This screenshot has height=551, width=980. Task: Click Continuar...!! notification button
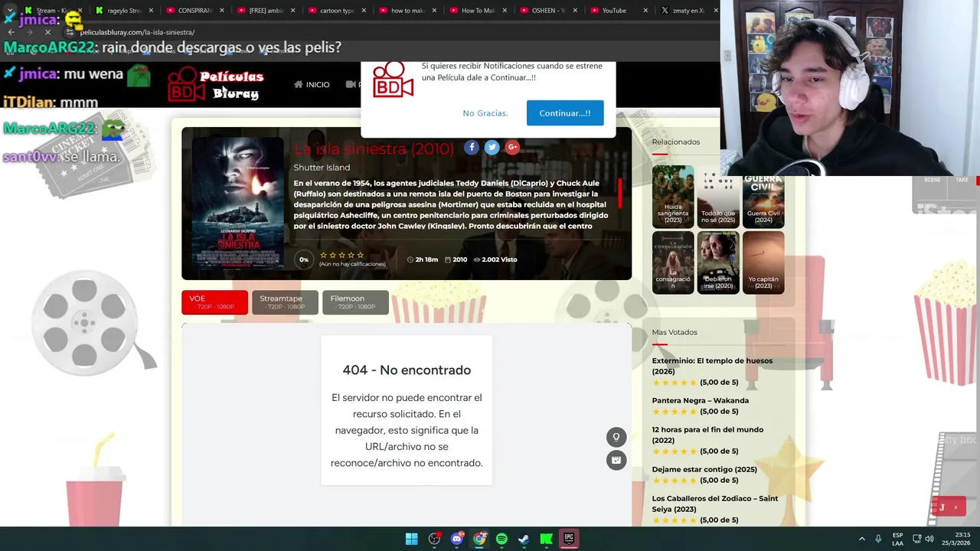[565, 113]
